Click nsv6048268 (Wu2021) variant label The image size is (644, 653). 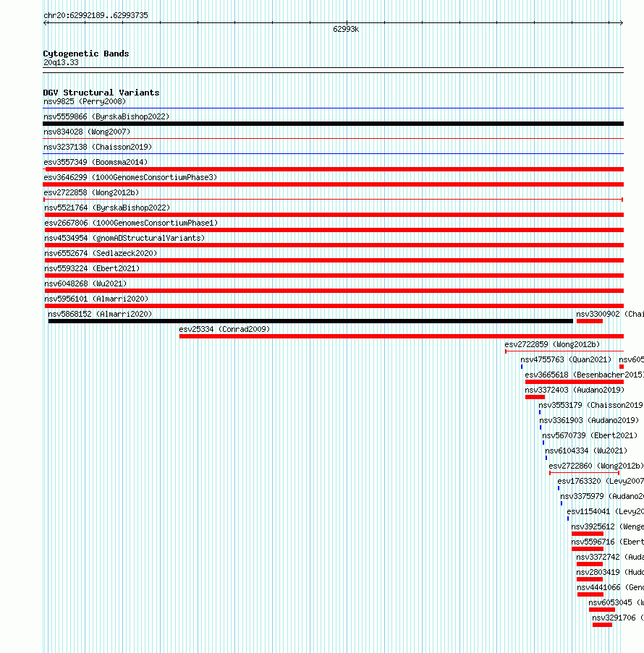tap(85, 283)
